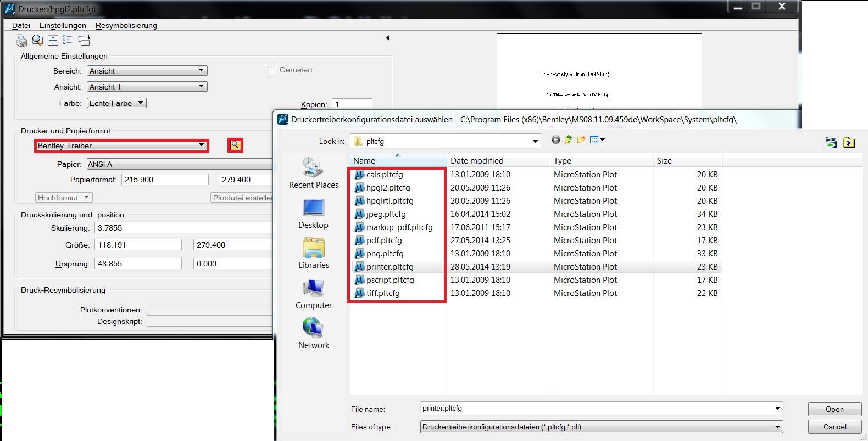Expand the File name dropdown arrow
The width and height of the screenshot is (868, 441).
[x=777, y=409]
